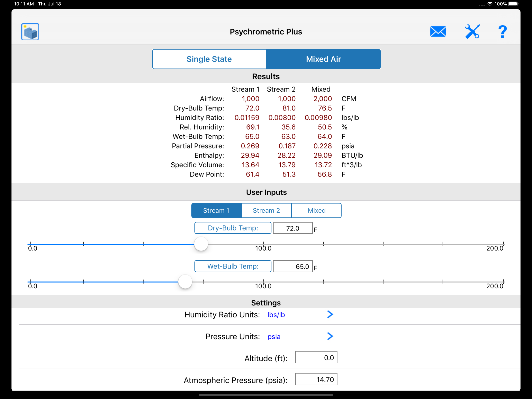
Task: Tap the battery indicator icon
Action: (x=514, y=4)
